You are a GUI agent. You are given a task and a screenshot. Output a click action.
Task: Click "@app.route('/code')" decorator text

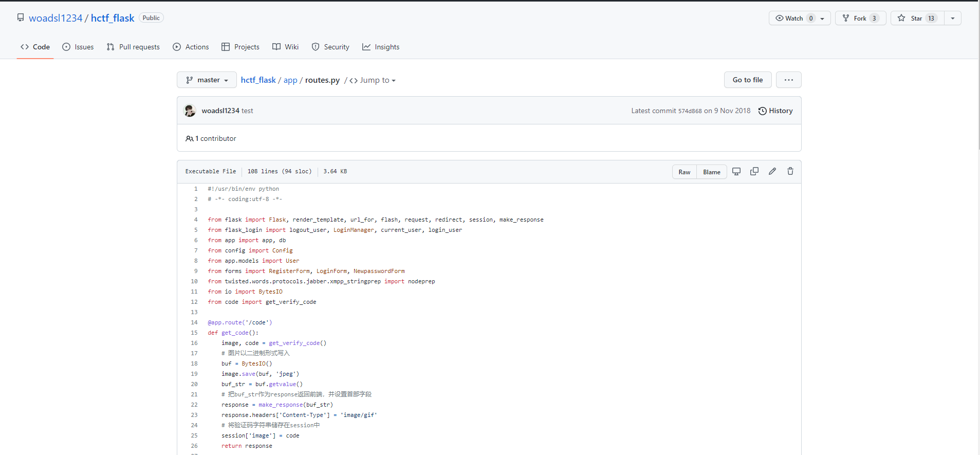click(240, 322)
